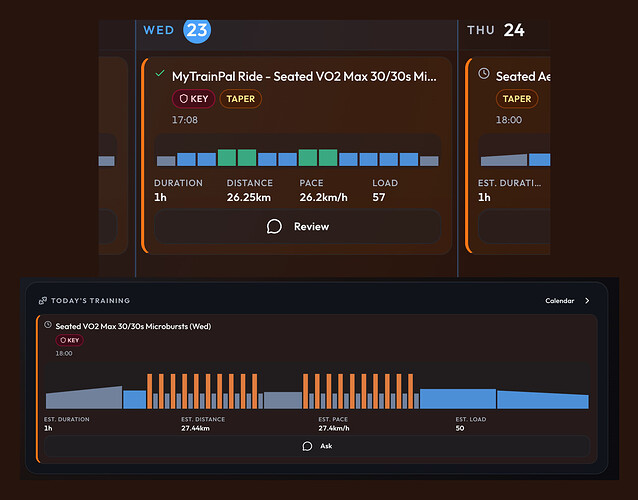Open the Review button on Wednesday ride
The width and height of the screenshot is (638, 500).
pos(298,227)
